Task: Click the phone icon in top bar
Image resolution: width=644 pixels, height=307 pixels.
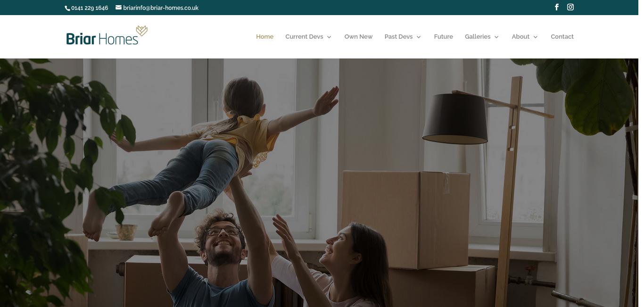Action: [67, 8]
